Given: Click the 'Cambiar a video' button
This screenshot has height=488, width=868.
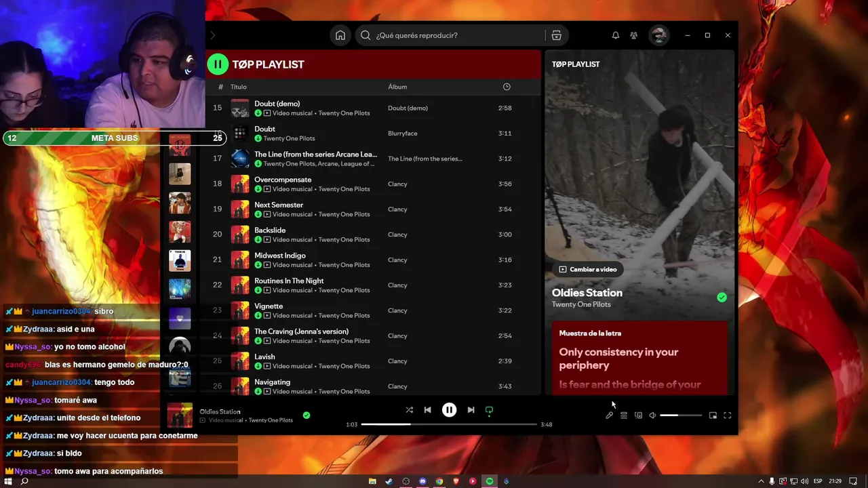Looking at the screenshot, I should [588, 269].
